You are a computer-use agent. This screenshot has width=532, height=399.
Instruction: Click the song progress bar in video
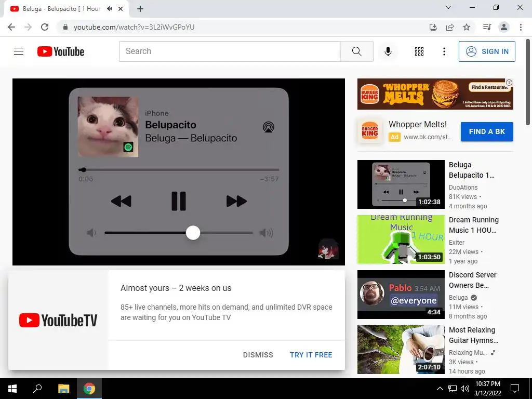(x=179, y=170)
